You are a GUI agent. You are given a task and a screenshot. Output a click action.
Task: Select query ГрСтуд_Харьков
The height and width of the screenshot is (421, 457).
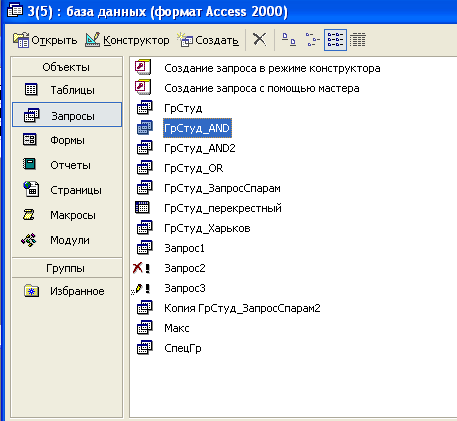(x=207, y=228)
